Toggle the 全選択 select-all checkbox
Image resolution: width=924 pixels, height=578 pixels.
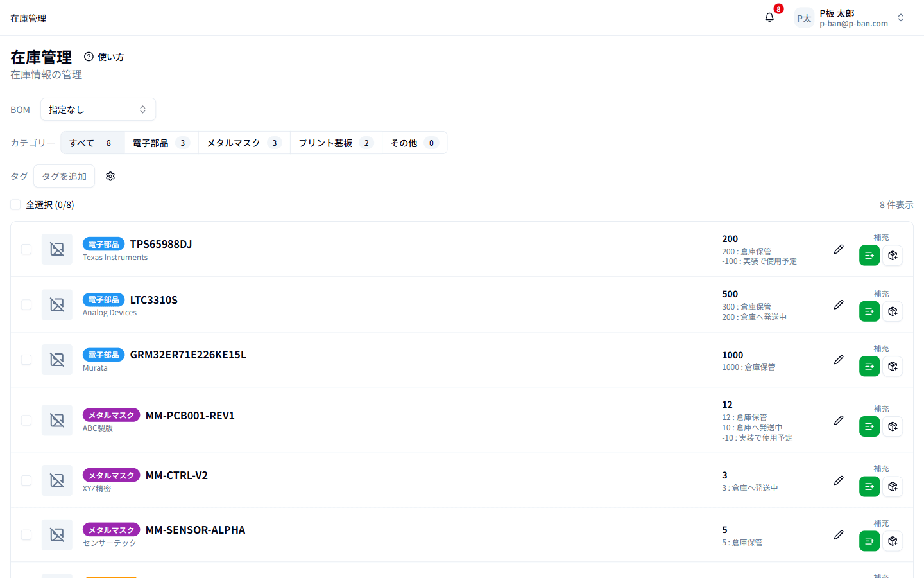click(15, 204)
